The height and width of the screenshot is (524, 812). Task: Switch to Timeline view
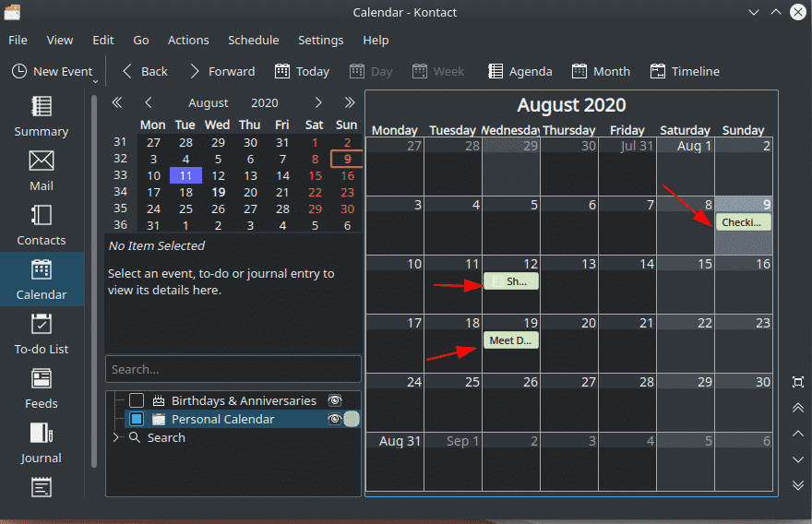[685, 71]
